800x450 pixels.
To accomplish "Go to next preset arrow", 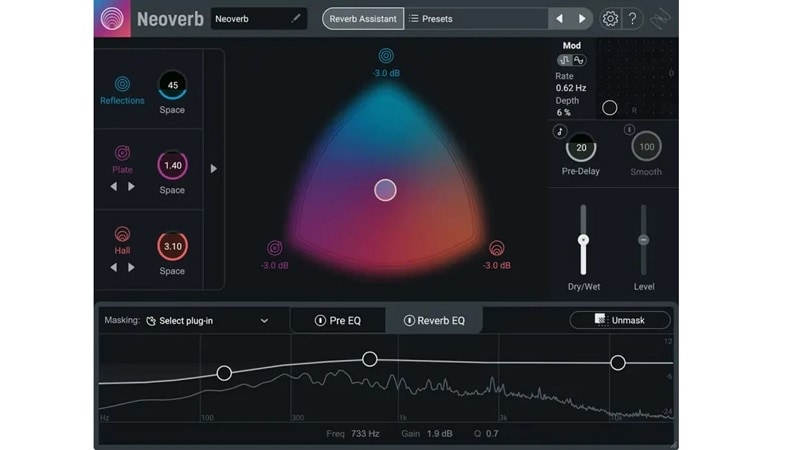I will coord(582,19).
